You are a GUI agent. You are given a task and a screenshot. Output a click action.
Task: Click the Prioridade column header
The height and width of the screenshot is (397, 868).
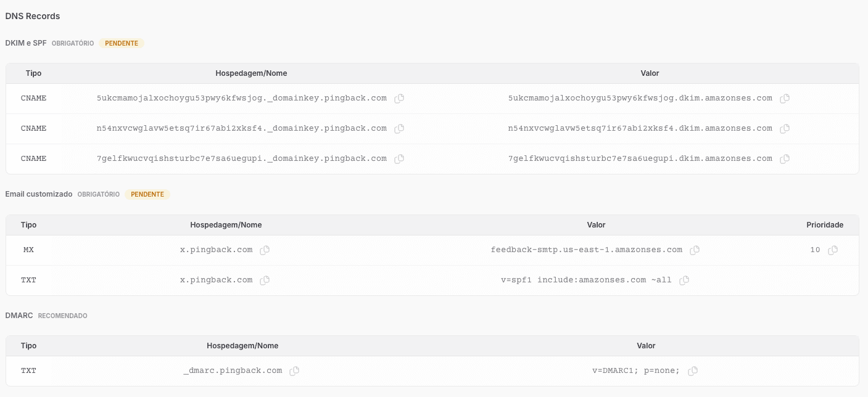(x=825, y=225)
